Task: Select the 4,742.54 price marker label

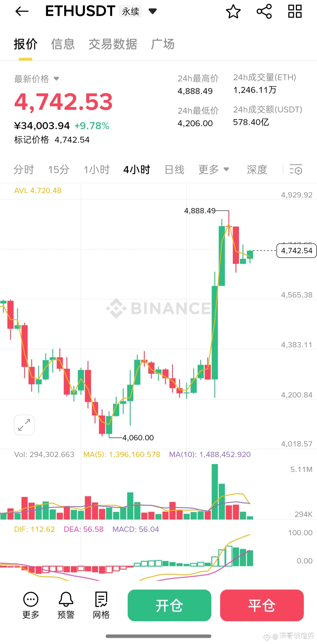Action: (296, 250)
